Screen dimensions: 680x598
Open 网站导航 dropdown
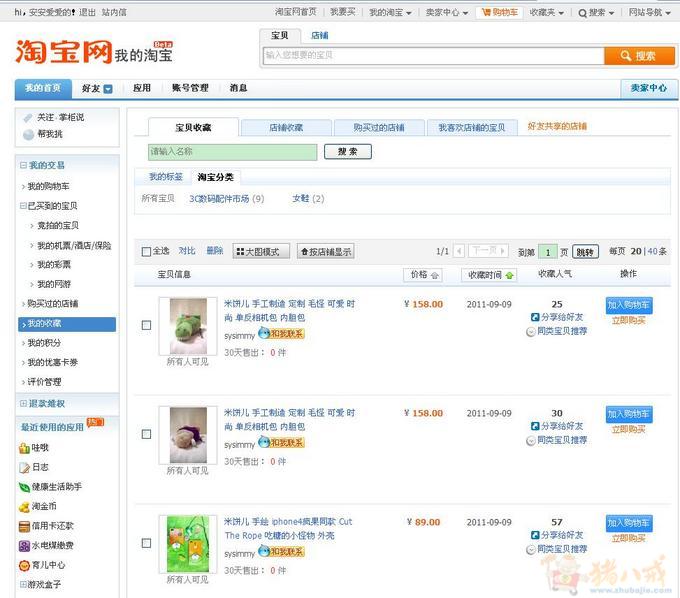[650, 13]
